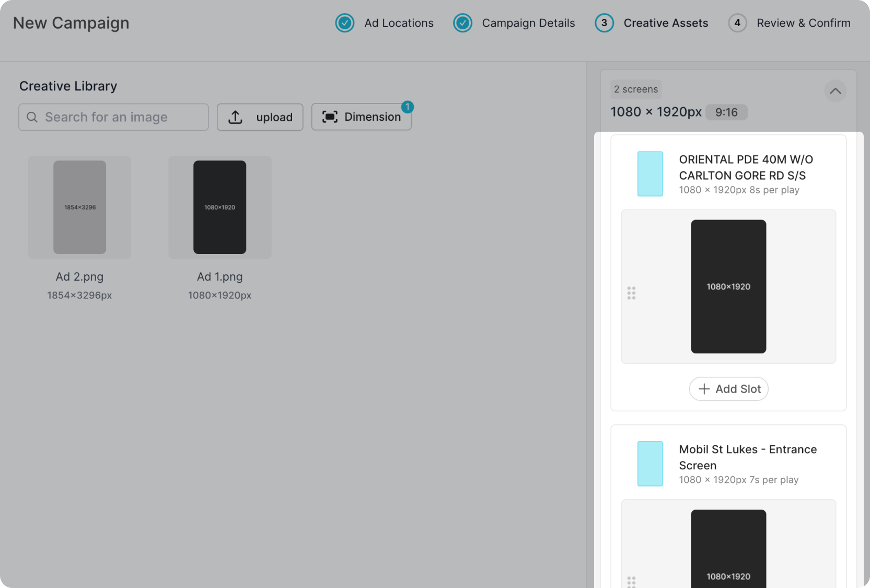Click the 2 screens label
Screen dimensions: 870x588
tap(636, 89)
